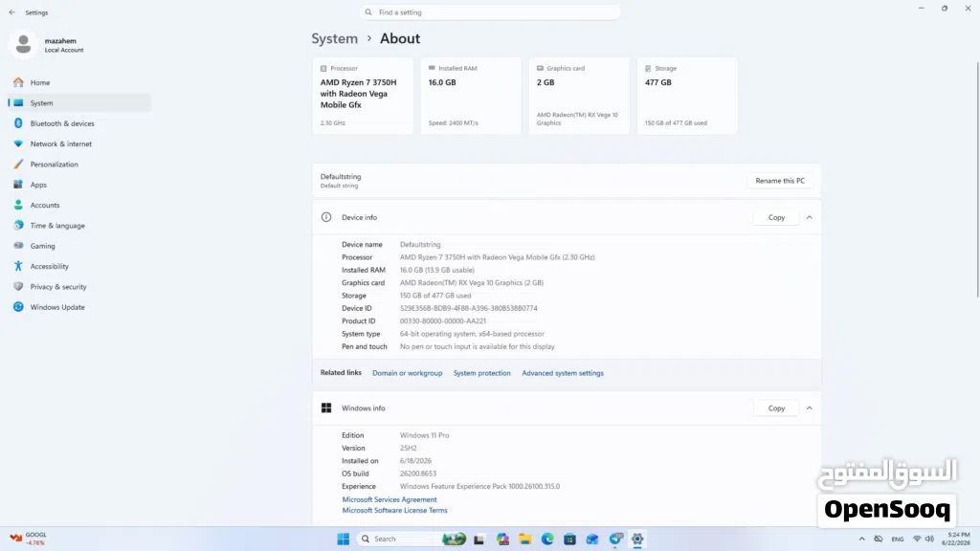Image resolution: width=980 pixels, height=551 pixels.
Task: Click the Settings window vertical scrollbar
Action: (x=977, y=180)
